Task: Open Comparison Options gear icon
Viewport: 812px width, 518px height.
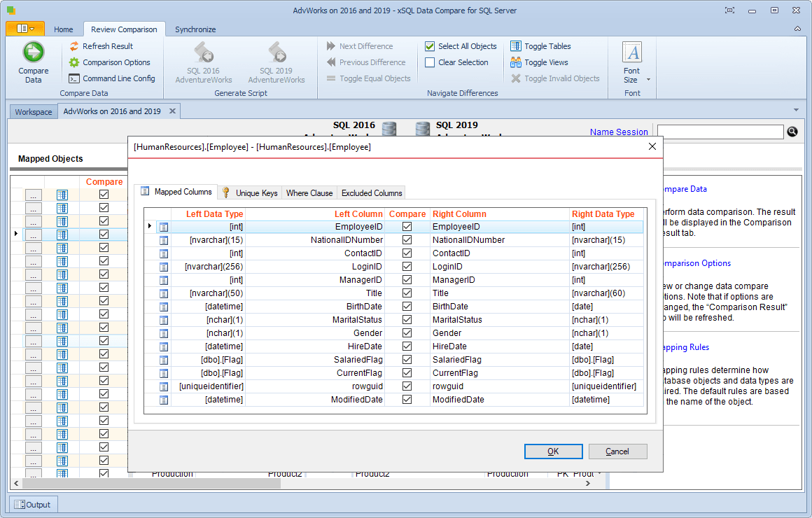Action: click(x=74, y=62)
